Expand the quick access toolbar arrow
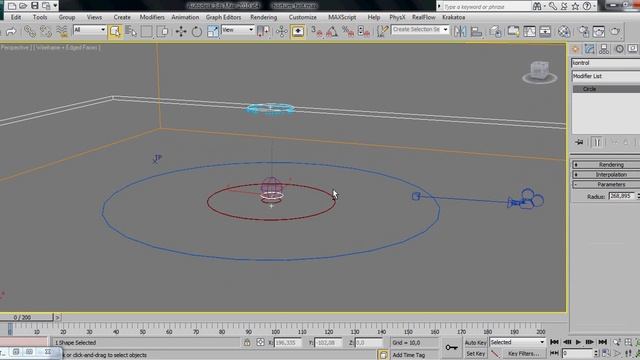640x360 pixels. tap(55, 6)
